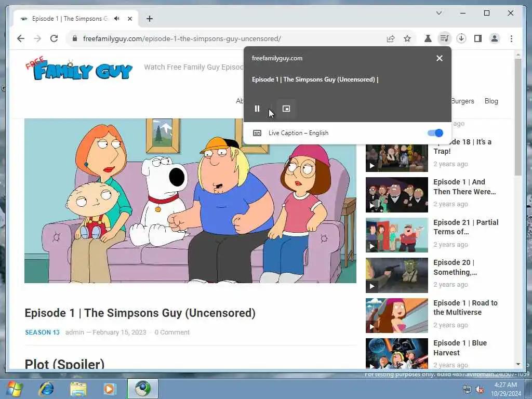Image resolution: width=532 pixels, height=399 pixels.
Task: Click the Free Family Guy logo
Action: 79,69
